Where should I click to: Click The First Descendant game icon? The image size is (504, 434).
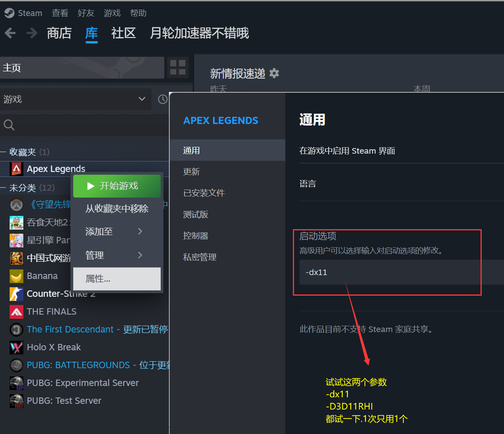(x=16, y=329)
